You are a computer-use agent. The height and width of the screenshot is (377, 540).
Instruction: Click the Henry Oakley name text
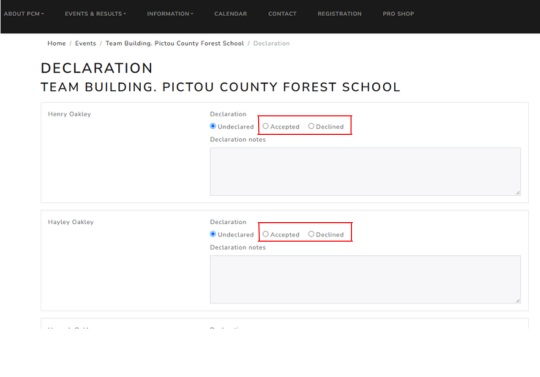point(69,114)
